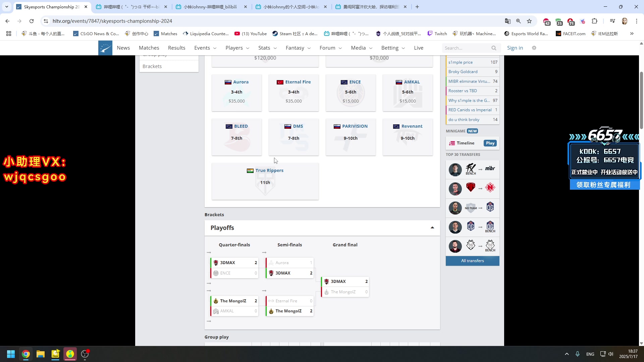Click the Play button for Timeline minigame
Image resolution: width=644 pixels, height=362 pixels.
[490, 143]
